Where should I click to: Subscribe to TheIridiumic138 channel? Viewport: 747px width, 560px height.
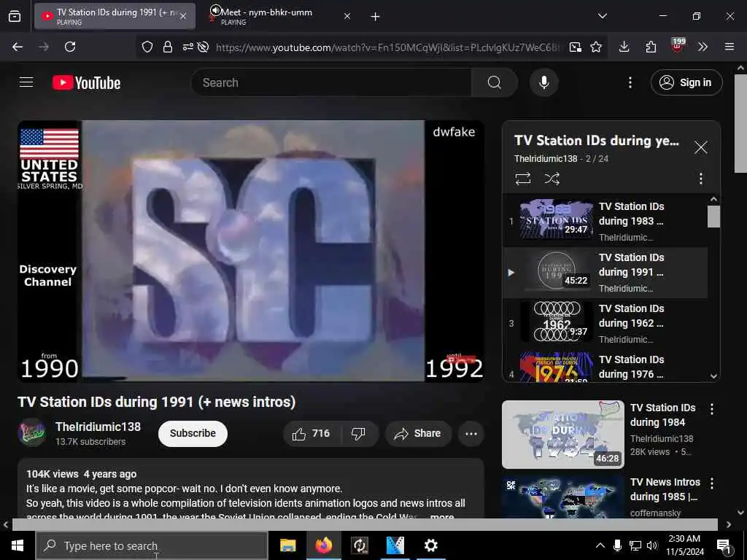click(193, 433)
